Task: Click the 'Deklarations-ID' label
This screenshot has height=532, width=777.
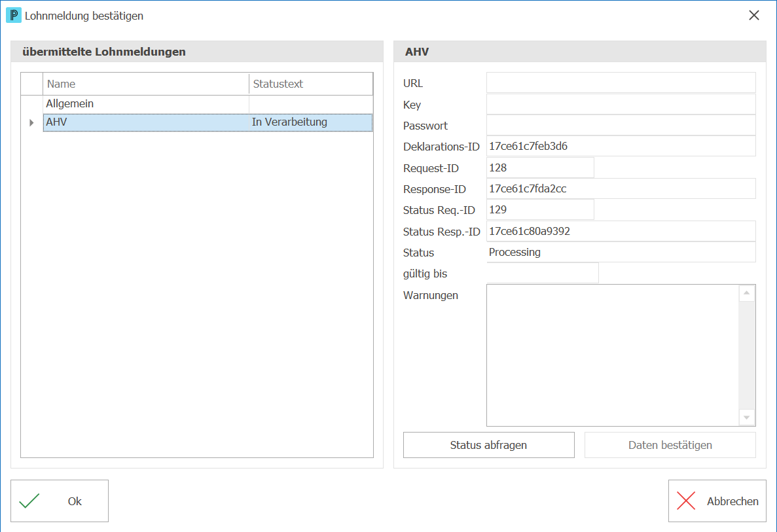Action: click(x=441, y=147)
